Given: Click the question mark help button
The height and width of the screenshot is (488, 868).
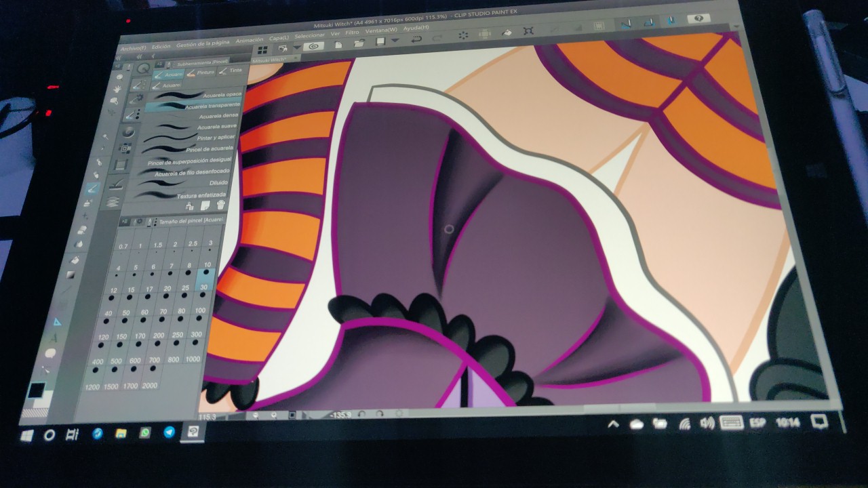Looking at the screenshot, I should (x=699, y=18).
